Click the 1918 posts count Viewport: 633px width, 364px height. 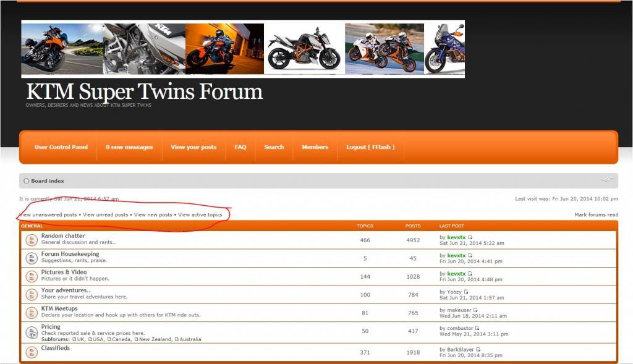412,352
